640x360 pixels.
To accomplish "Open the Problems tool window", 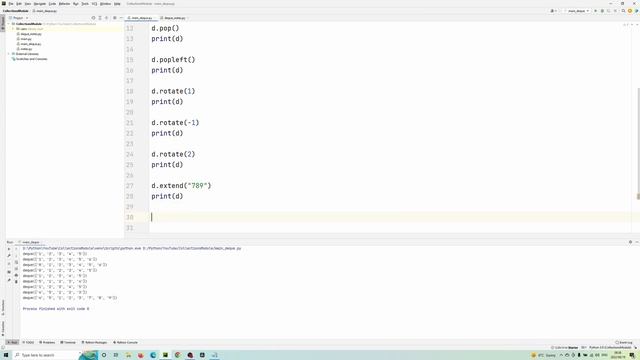I will (47, 342).
